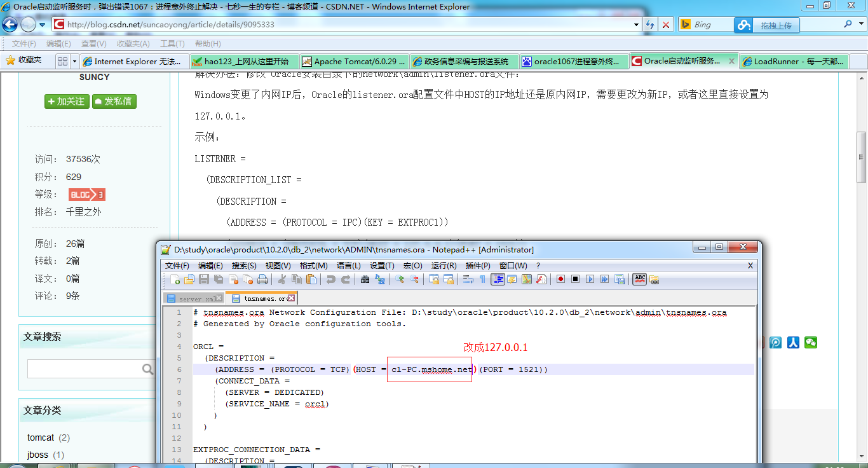The width and height of the screenshot is (868, 468).
Task: Open the 收藏夹 favorites star button
Action: tap(24, 60)
